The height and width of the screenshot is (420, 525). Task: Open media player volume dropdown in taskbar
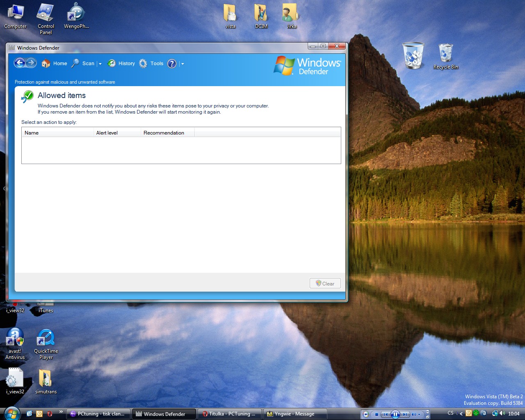[419, 414]
